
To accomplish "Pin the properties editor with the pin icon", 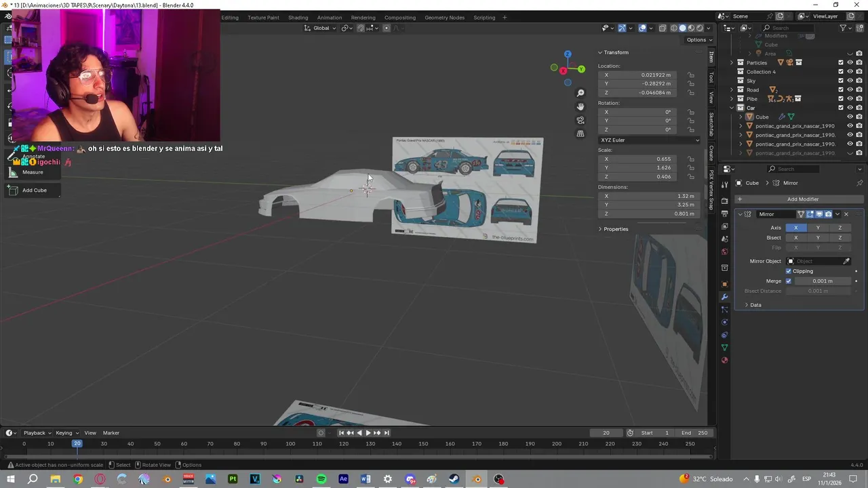I will 860,183.
